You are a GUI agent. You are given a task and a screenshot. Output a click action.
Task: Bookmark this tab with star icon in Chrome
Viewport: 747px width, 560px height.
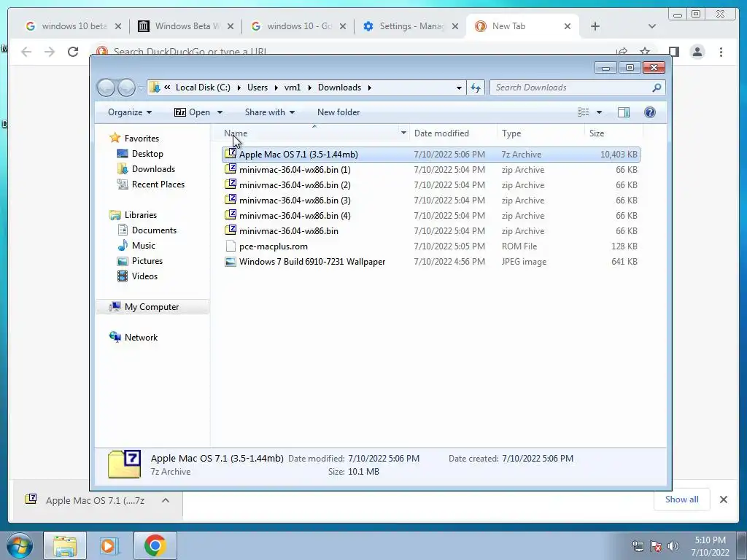click(645, 52)
